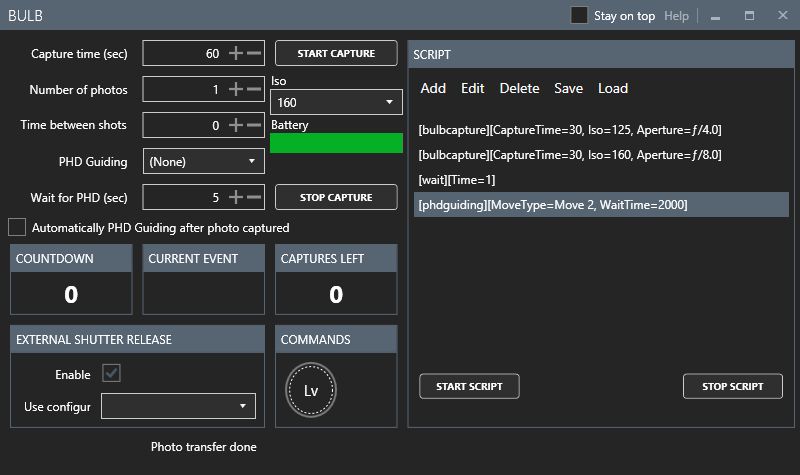Increase Time between shots value
Image resolution: width=800 pixels, height=475 pixels.
tap(236, 125)
